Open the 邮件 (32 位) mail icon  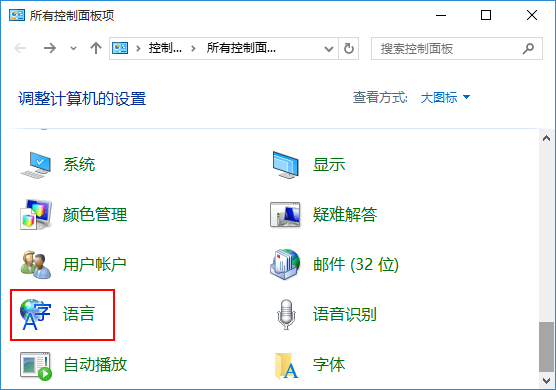pos(285,264)
